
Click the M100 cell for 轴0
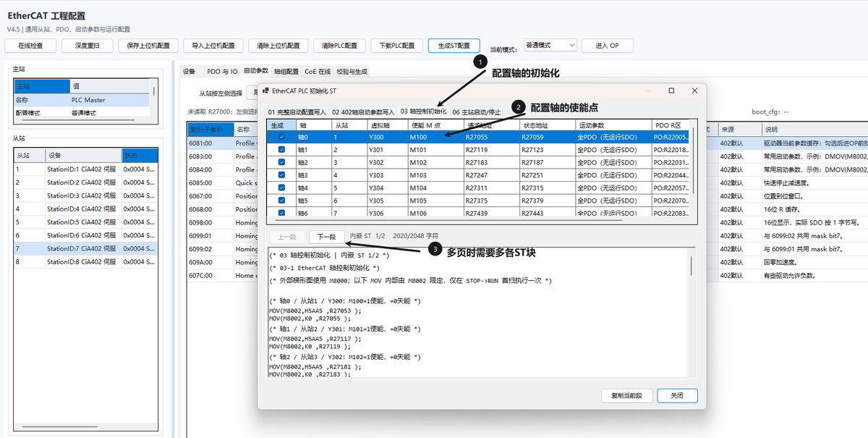click(435, 137)
